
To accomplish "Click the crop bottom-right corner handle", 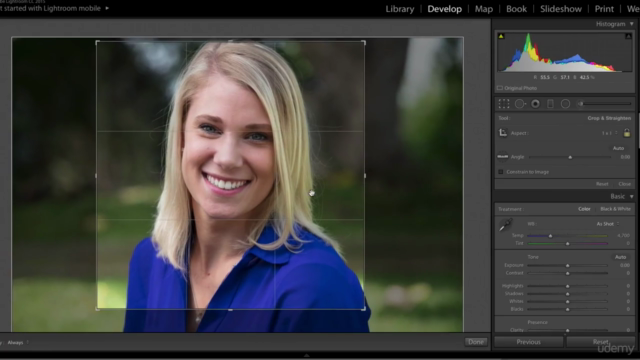I will pos(363,309).
